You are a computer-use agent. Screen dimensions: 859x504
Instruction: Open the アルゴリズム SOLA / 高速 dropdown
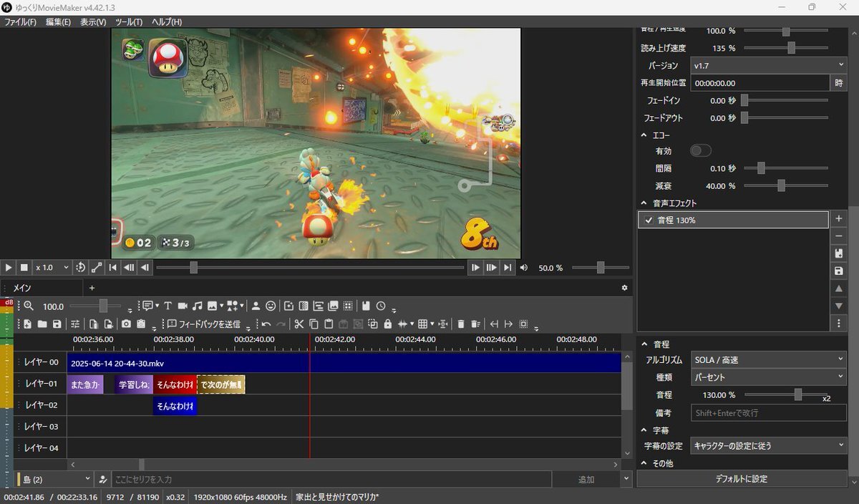point(768,359)
